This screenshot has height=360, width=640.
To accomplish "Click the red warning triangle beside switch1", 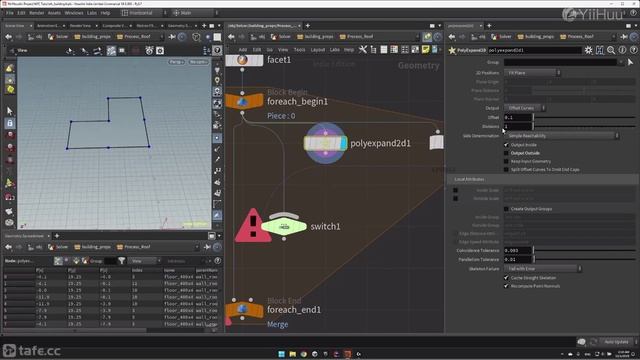I will point(253,227).
